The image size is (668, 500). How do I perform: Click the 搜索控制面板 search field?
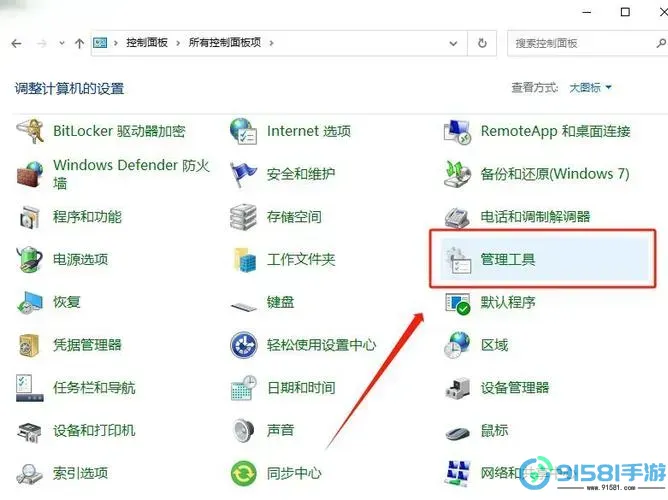(580, 43)
